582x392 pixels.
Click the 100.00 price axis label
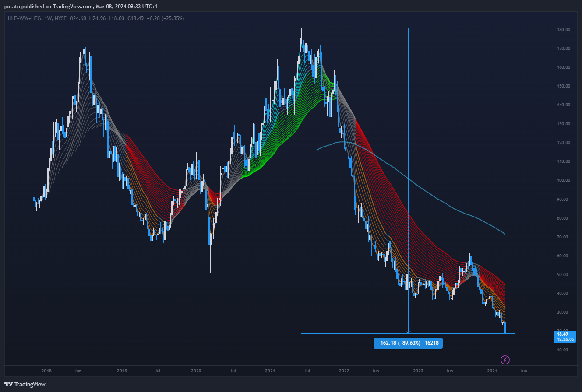pyautogui.click(x=564, y=180)
